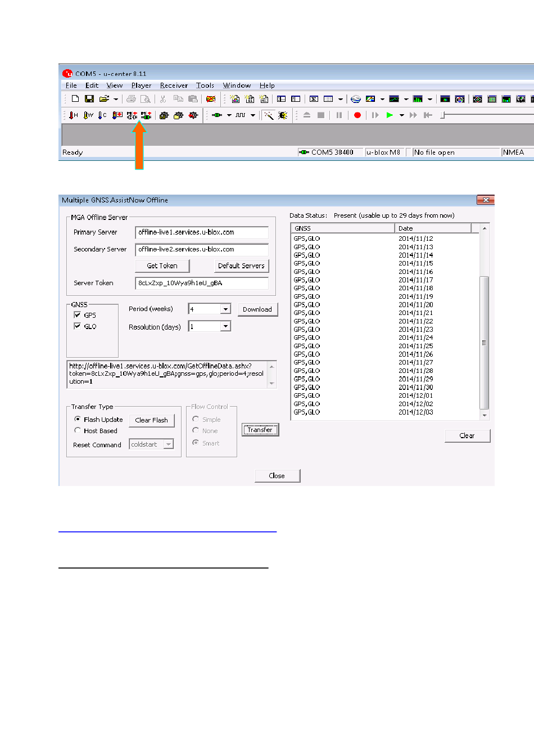Select the Host Based radio button
Viewport: 534px width, 756px height.
click(x=78, y=430)
